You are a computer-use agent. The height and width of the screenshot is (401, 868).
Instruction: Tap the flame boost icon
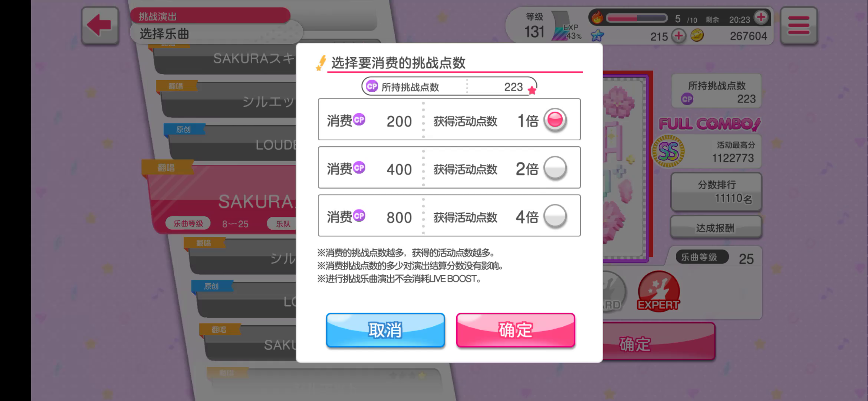(597, 17)
